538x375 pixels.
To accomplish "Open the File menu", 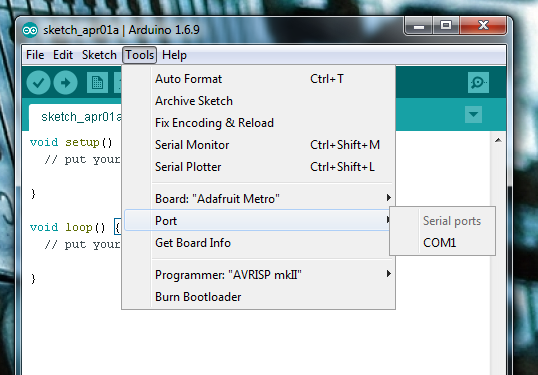I will (x=35, y=55).
